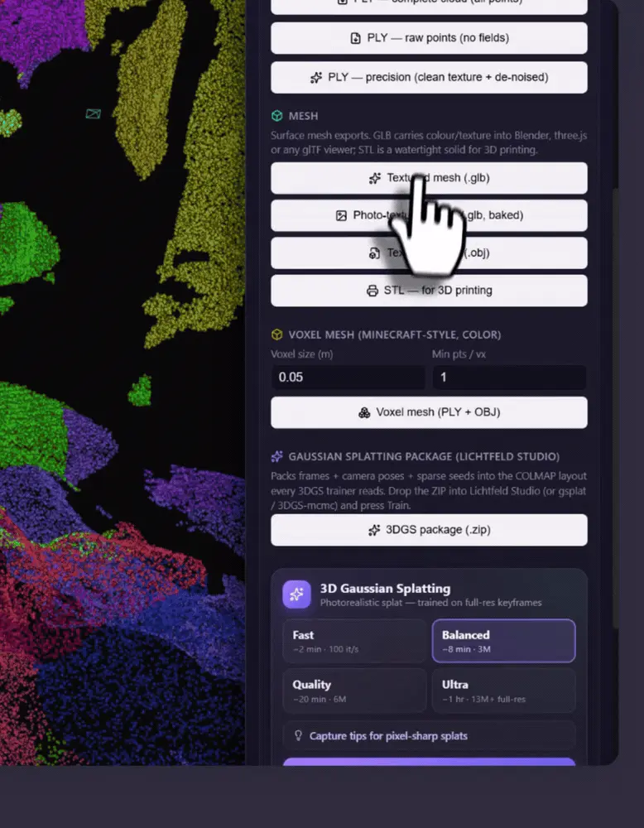
Task: Click the sparkle icon on 3DGS package button
Action: (x=374, y=530)
